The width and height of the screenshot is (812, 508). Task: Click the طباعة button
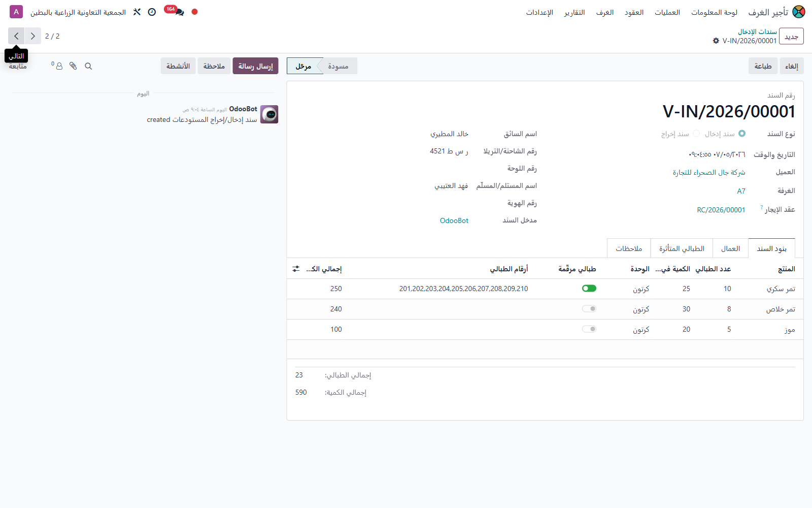763,66
